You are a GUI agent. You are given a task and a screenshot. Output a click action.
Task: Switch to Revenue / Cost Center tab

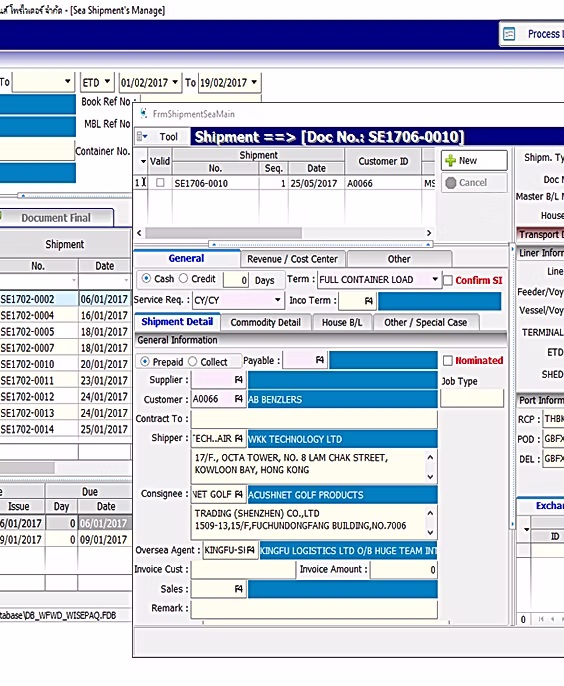pyautogui.click(x=293, y=259)
